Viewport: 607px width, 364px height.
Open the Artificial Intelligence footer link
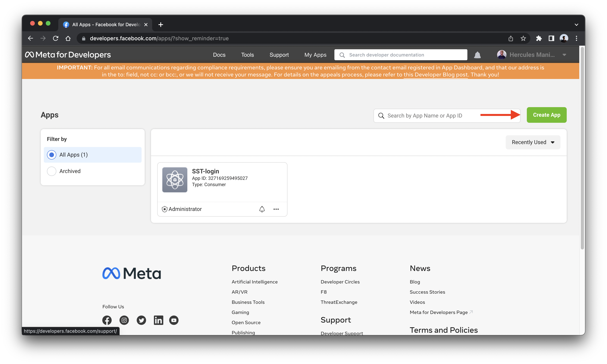tap(254, 282)
